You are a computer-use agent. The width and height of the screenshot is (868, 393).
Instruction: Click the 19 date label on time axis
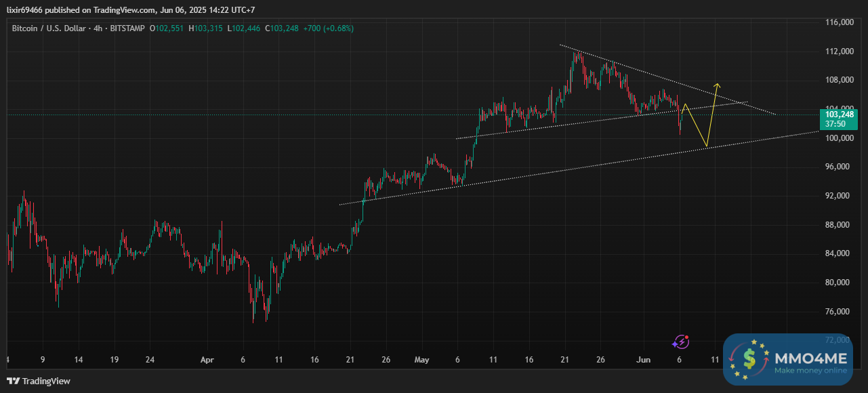click(x=114, y=360)
